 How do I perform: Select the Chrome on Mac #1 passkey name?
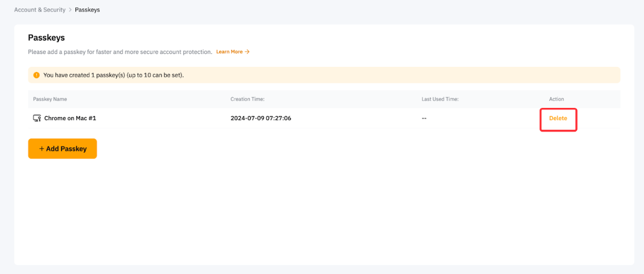tap(70, 118)
